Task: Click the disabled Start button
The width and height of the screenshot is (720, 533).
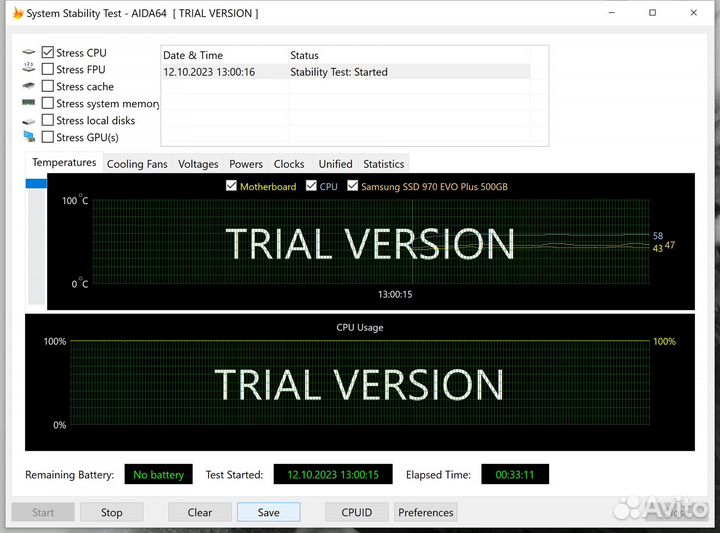Action: [x=43, y=512]
